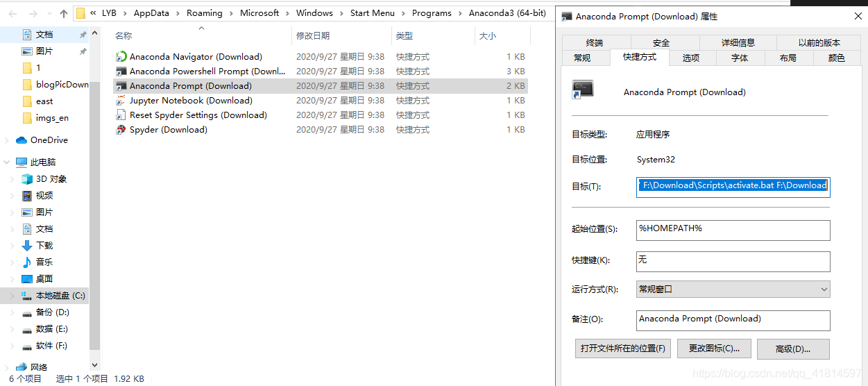Click the Up directory arrow in Explorer
This screenshot has width=868, height=386.
(64, 13)
